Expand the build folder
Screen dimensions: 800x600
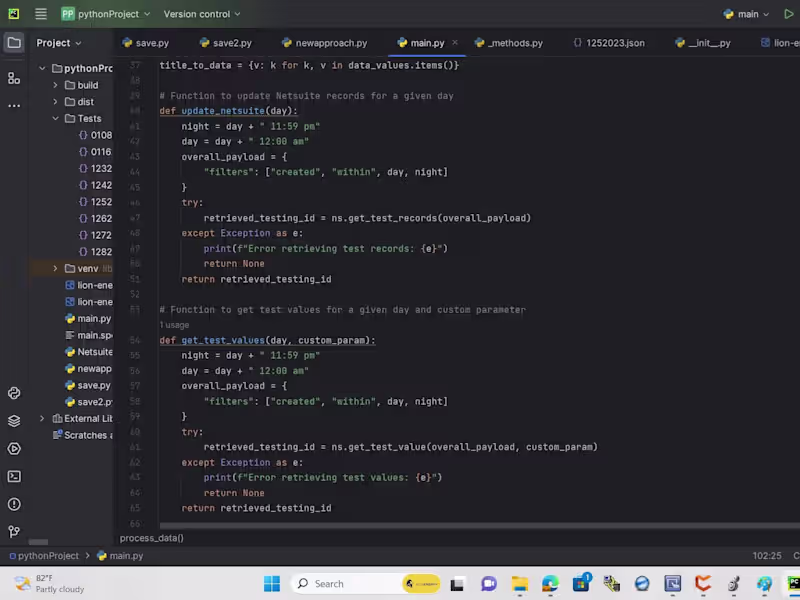click(56, 85)
